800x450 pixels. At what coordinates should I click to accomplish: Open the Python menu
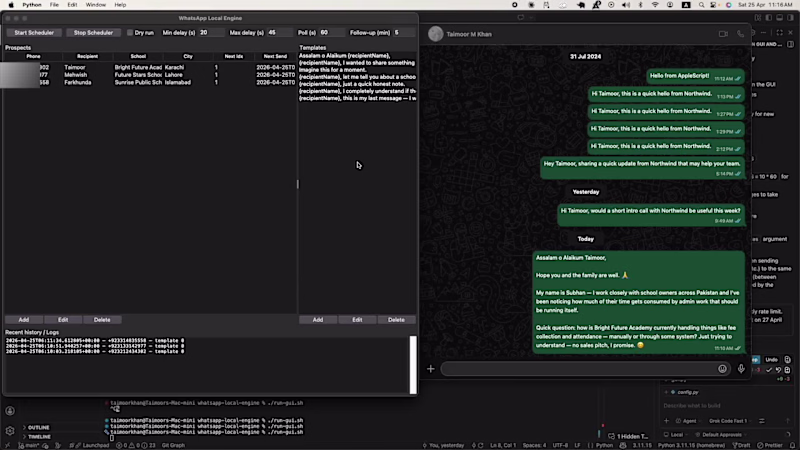coord(32,5)
